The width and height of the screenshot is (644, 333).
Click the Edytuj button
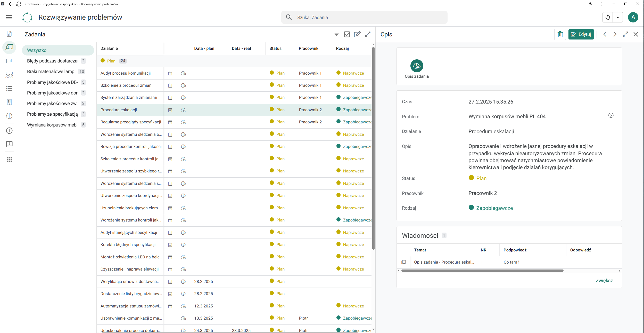coord(581,34)
